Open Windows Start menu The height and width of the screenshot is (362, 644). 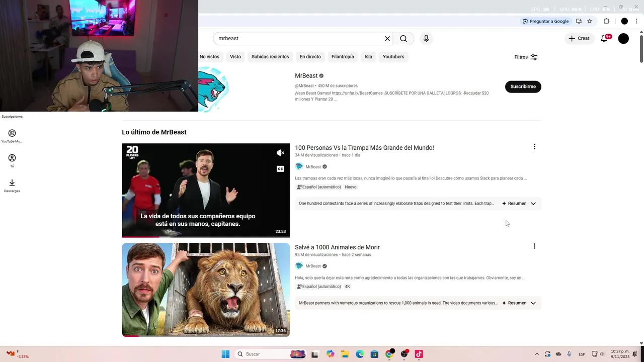click(225, 354)
